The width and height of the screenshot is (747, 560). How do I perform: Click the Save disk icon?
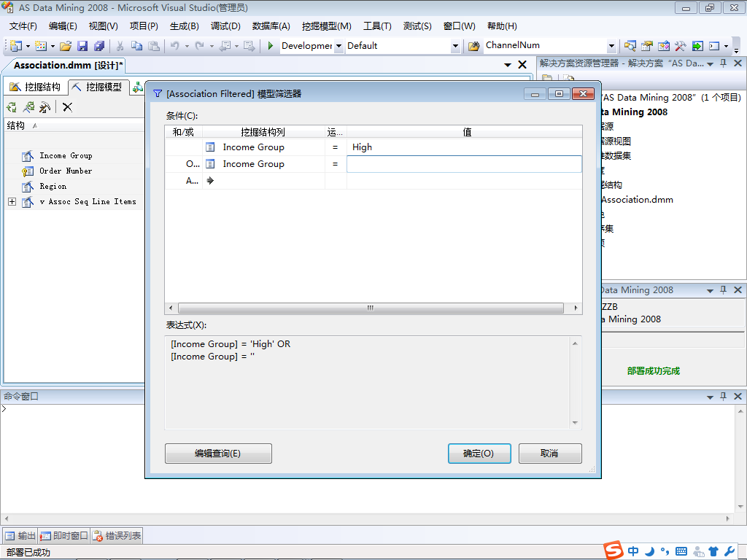click(x=82, y=46)
